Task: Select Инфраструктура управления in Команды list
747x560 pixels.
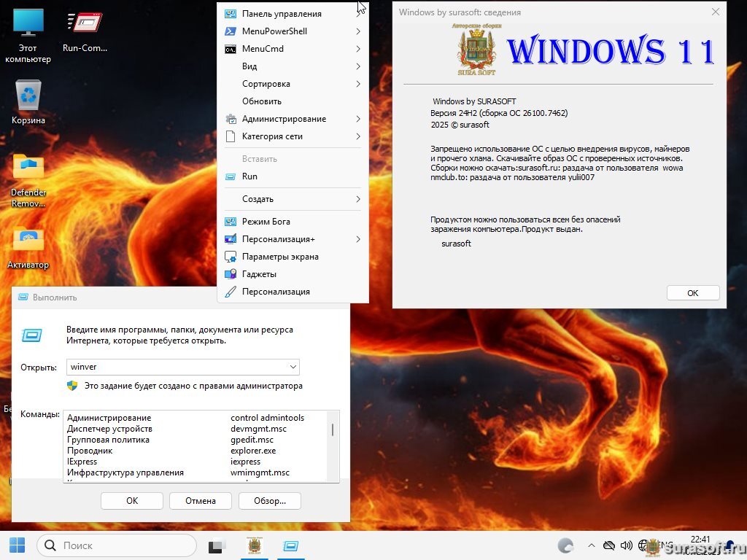Action: coord(196,472)
